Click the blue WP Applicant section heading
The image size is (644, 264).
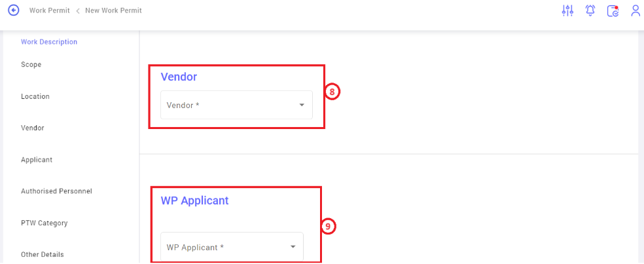click(x=194, y=200)
